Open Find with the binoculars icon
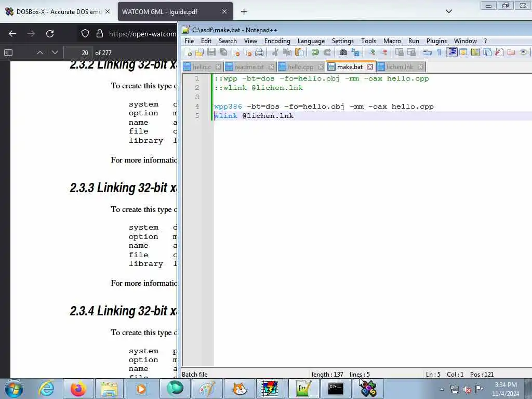 pyautogui.click(x=343, y=52)
